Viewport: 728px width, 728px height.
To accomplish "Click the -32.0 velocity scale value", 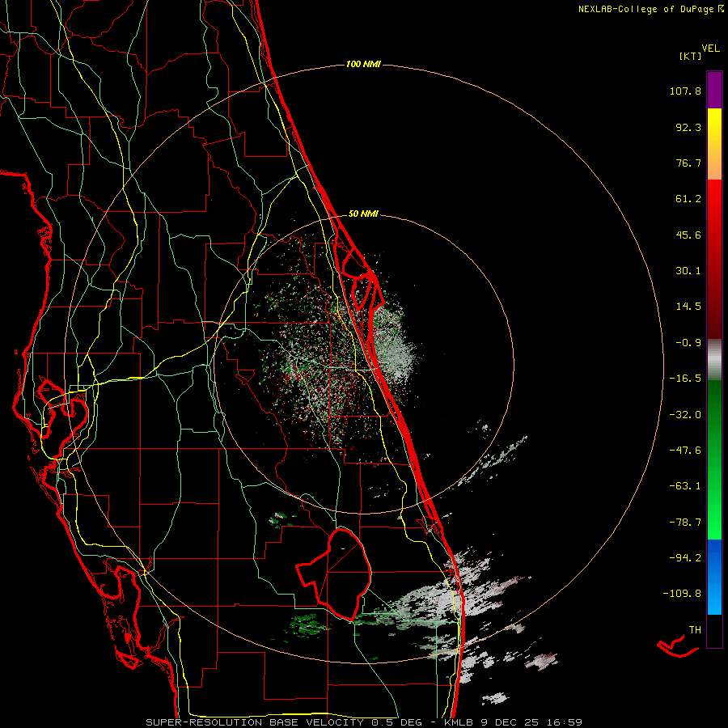I will (x=685, y=415).
